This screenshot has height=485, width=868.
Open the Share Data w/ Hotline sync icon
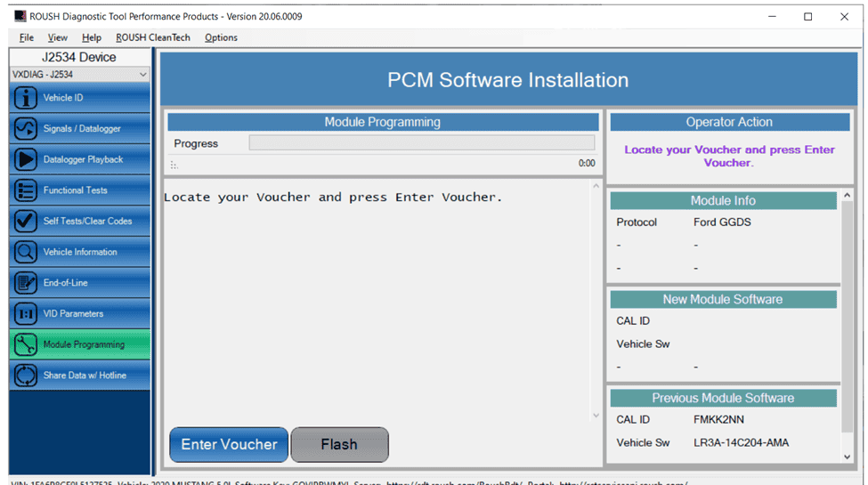pyautogui.click(x=26, y=376)
